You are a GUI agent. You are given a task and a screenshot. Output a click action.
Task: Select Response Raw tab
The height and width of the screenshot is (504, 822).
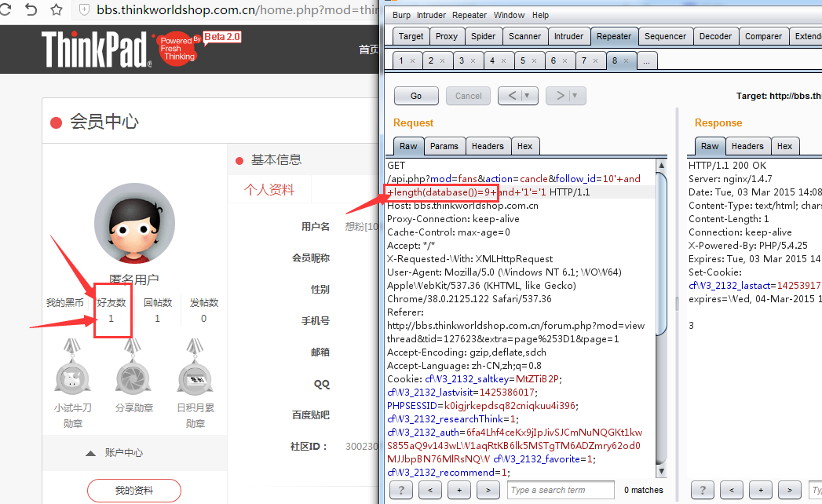click(x=710, y=146)
